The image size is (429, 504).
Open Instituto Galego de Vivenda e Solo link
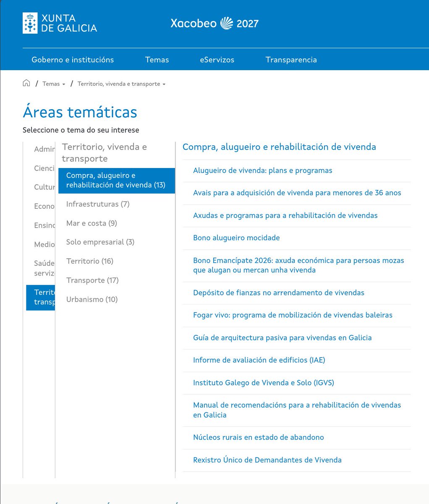[x=264, y=383]
